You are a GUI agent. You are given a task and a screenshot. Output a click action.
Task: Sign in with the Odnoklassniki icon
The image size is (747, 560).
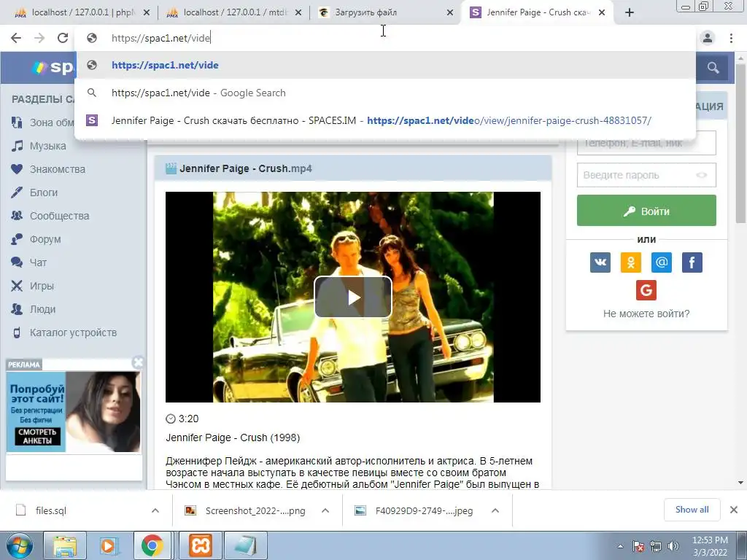coord(631,262)
